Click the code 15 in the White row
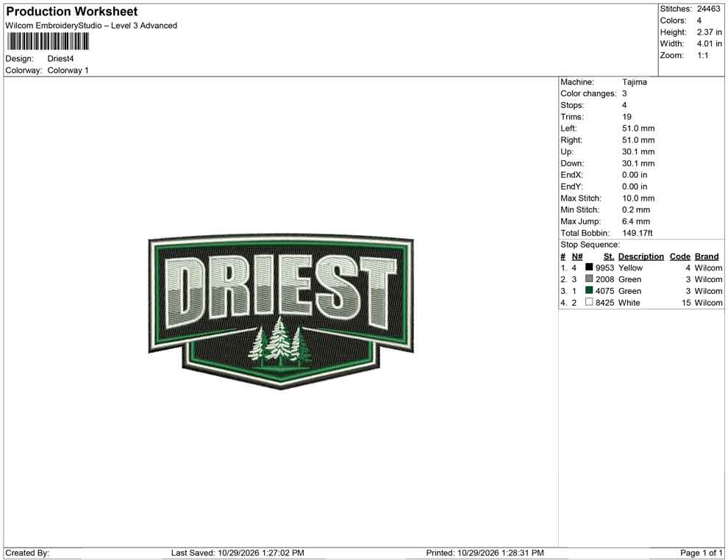Screen dimensions: 728x560 686,303
